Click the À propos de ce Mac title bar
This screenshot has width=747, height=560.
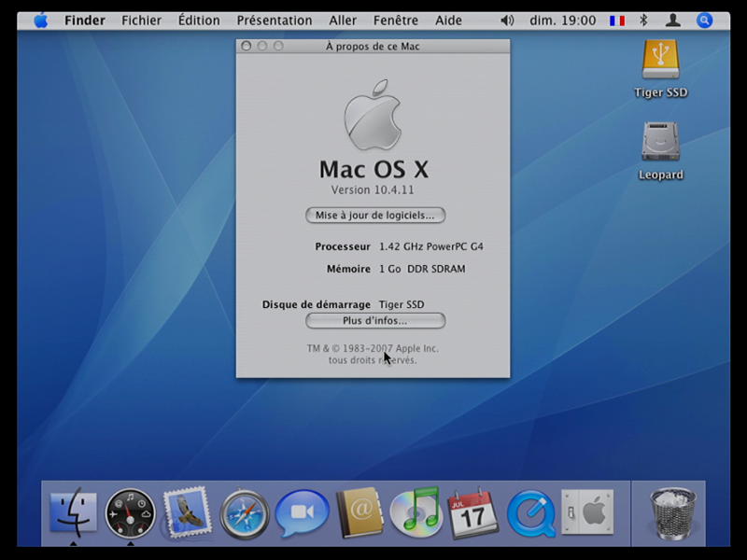click(x=373, y=46)
